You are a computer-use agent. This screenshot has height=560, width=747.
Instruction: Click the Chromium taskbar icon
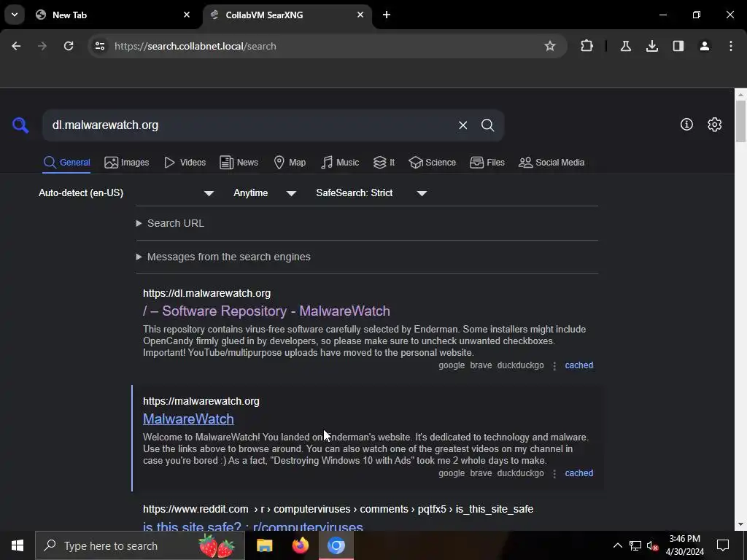point(336,545)
